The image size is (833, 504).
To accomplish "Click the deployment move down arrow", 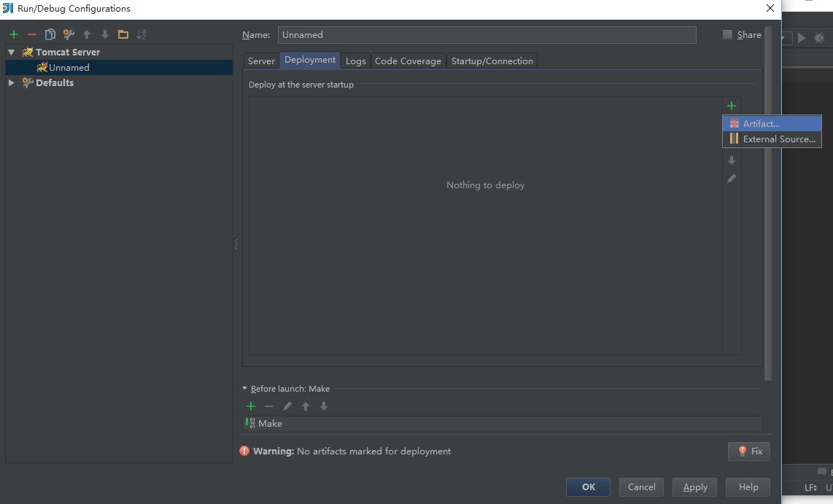I will [x=732, y=160].
